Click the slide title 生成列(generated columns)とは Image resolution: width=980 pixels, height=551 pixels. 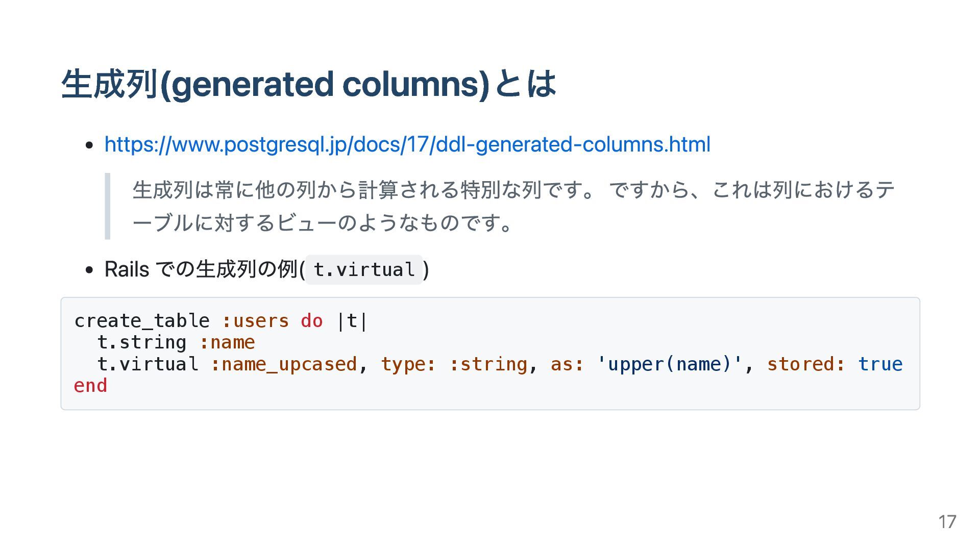click(x=309, y=84)
